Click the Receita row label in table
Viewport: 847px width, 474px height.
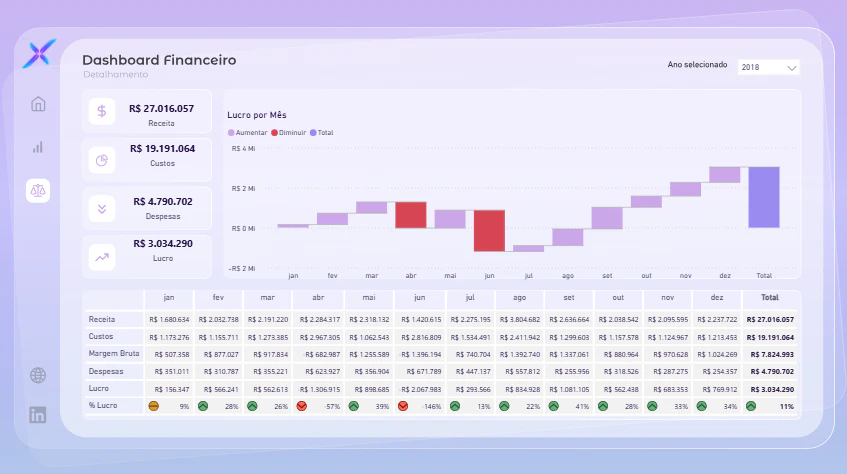click(x=102, y=319)
